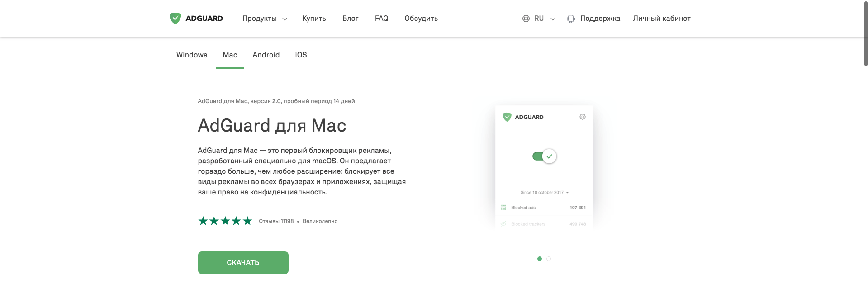Click the five-star rating

[x=225, y=221]
